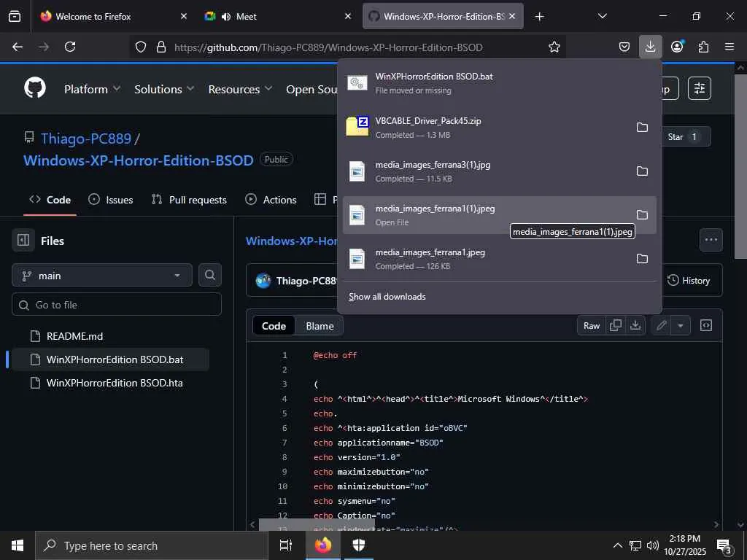Open Windows-XP-Horror-Edition-BSOD repository link

(x=138, y=160)
